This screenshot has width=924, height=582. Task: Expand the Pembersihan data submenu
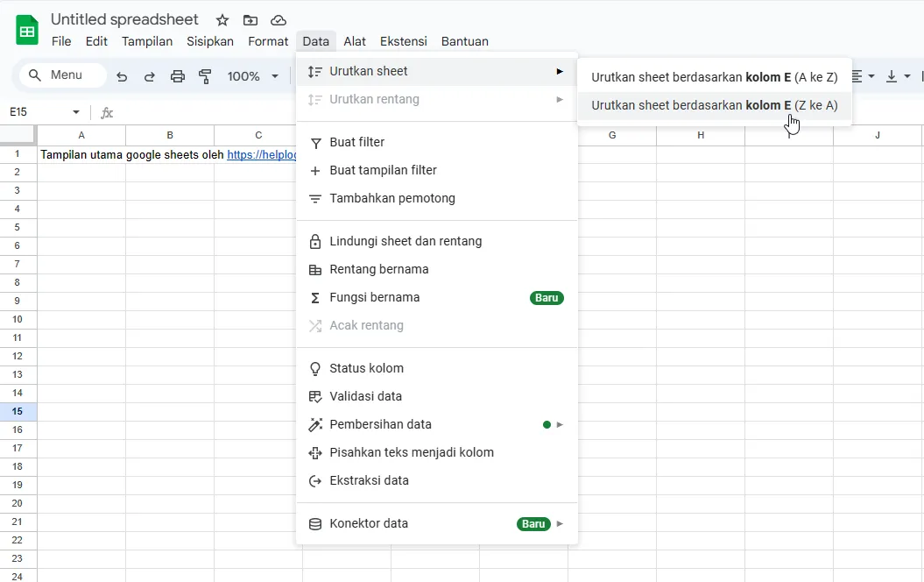437,424
